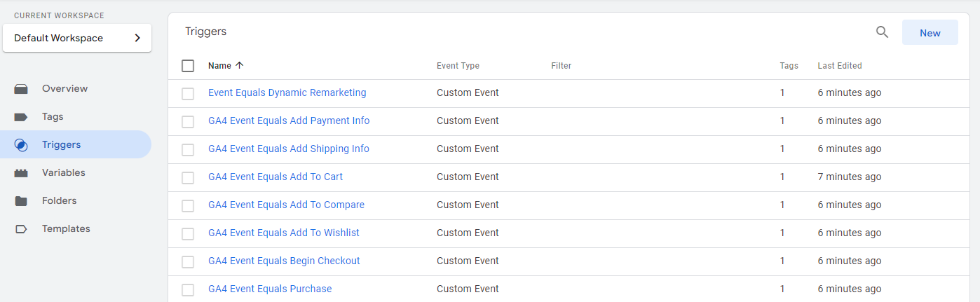The width and height of the screenshot is (980, 302).
Task: Click the Variables brick icon in sidebar
Action: tap(21, 173)
